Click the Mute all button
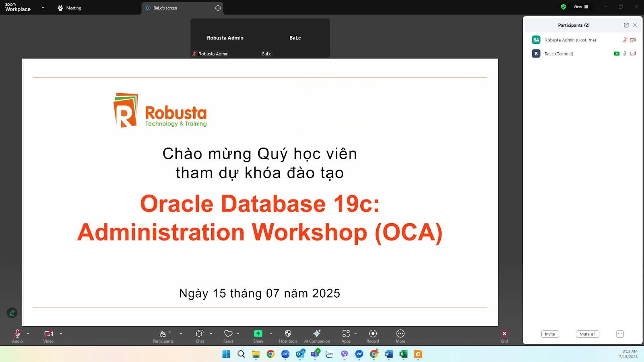644x362 pixels. (587, 334)
